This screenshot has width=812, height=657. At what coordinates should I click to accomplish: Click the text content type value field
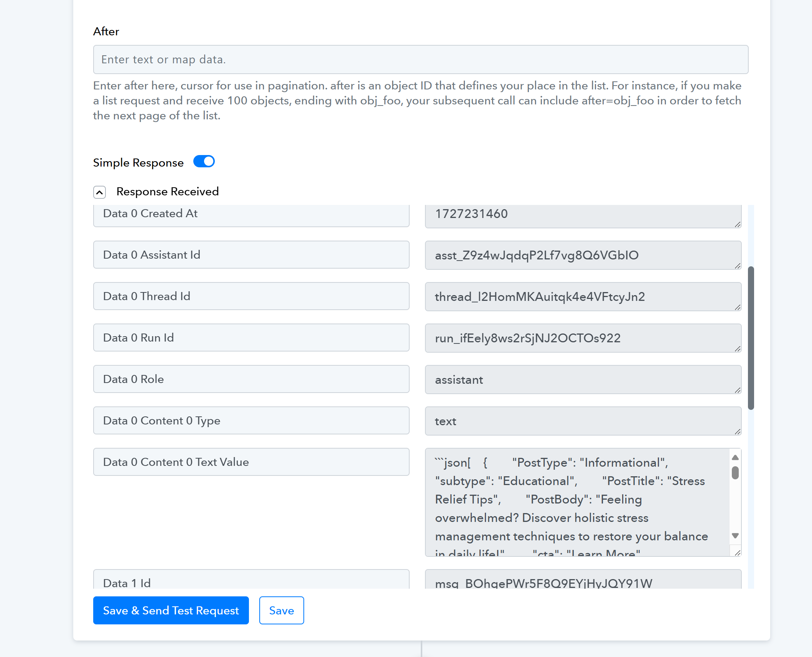pyautogui.click(x=583, y=421)
